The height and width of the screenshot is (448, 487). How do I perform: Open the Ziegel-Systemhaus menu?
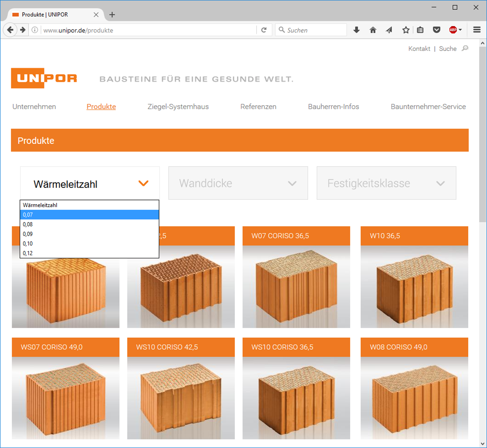tap(178, 107)
